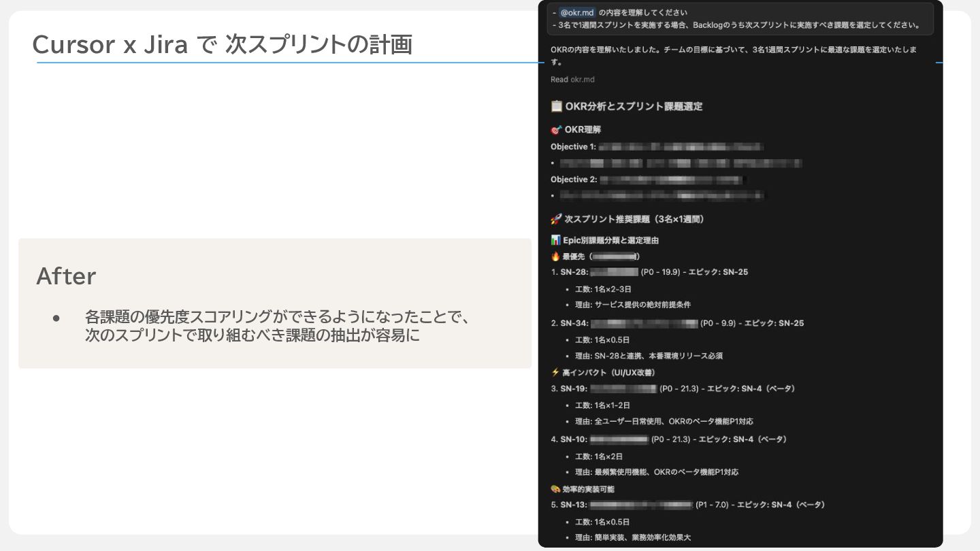This screenshot has width=980, height=551.
Task: Click '工数: 1名×0.5日' under SN-34
Action: click(602, 339)
